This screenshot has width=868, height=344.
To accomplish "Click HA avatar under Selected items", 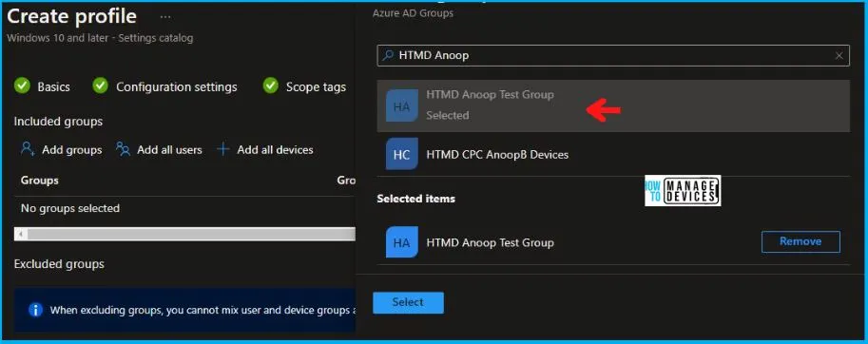I will point(402,242).
